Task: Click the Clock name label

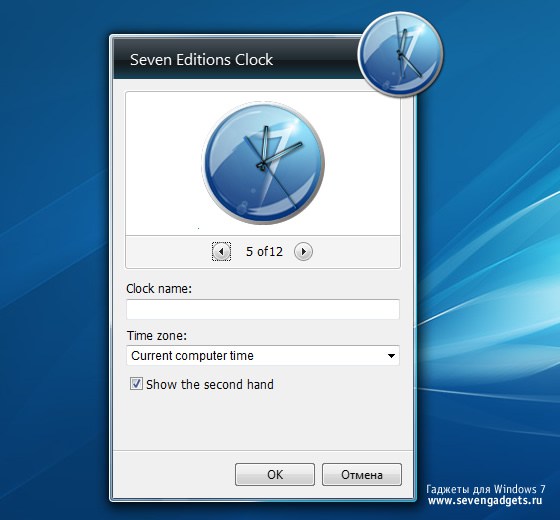Action: (159, 289)
